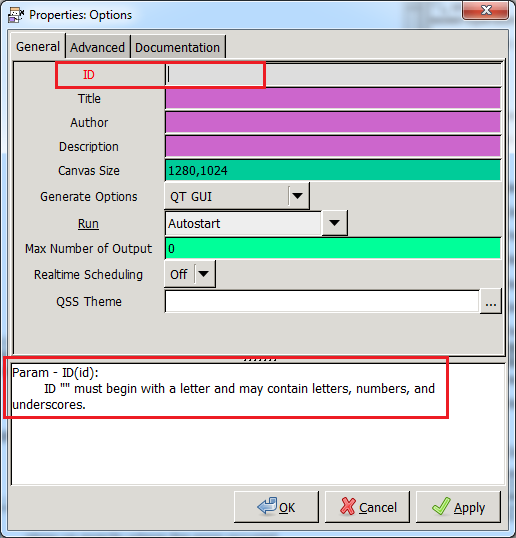Click the QSS Theme text field
The width and height of the screenshot is (516, 538).
point(322,301)
